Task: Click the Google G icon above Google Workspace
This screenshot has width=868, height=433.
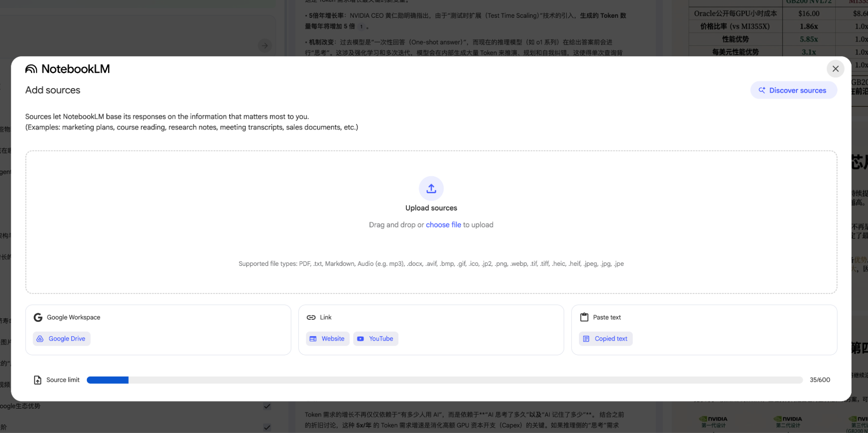Action: pyautogui.click(x=38, y=317)
